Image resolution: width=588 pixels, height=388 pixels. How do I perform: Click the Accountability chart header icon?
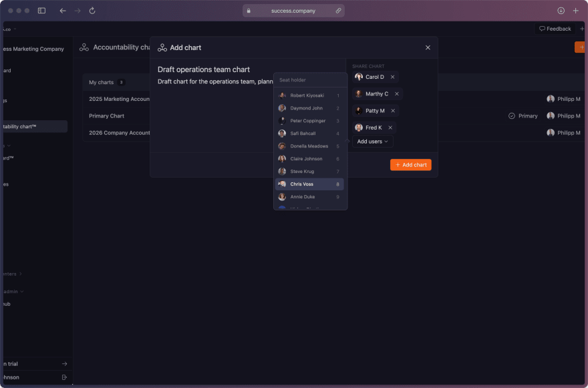coord(84,47)
